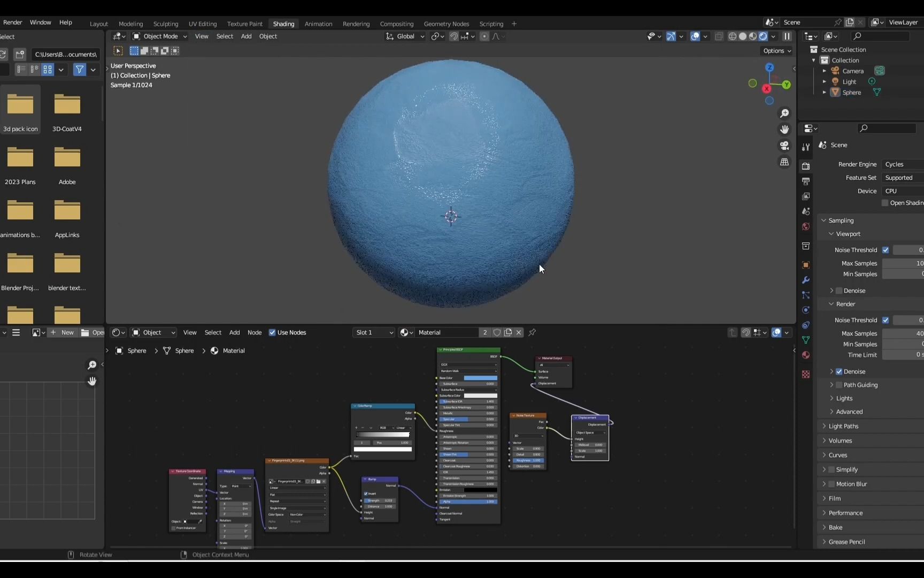The height and width of the screenshot is (578, 924).
Task: Select the viewport zoom magnifier icon
Action: click(x=784, y=113)
